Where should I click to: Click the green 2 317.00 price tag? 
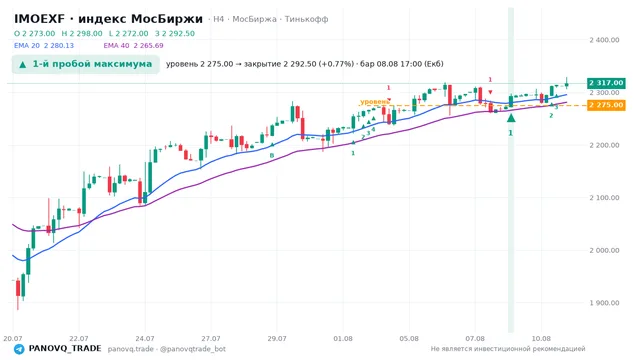click(606, 83)
